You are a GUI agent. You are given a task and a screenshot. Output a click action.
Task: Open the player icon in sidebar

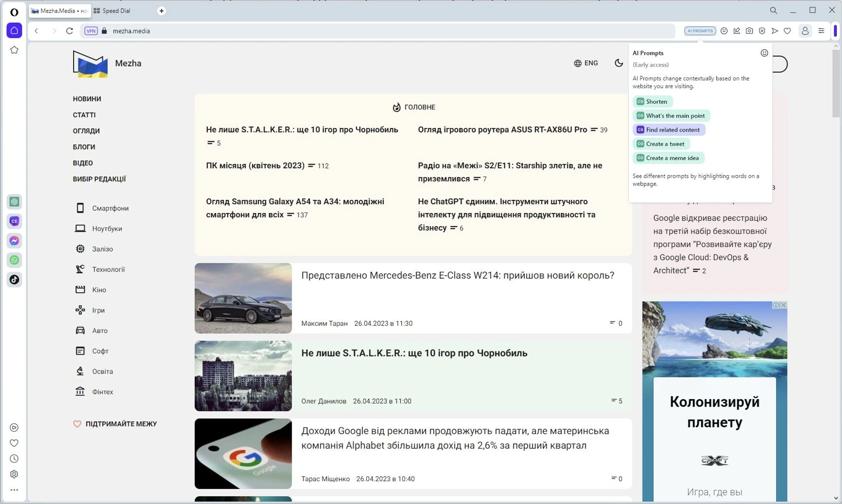(x=14, y=427)
